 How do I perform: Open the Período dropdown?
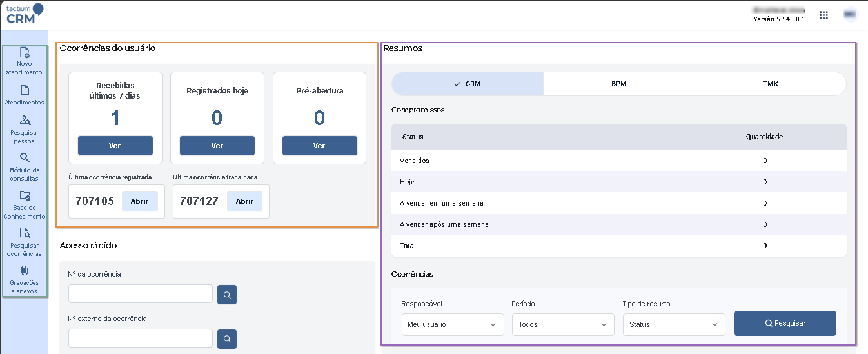pos(563,324)
